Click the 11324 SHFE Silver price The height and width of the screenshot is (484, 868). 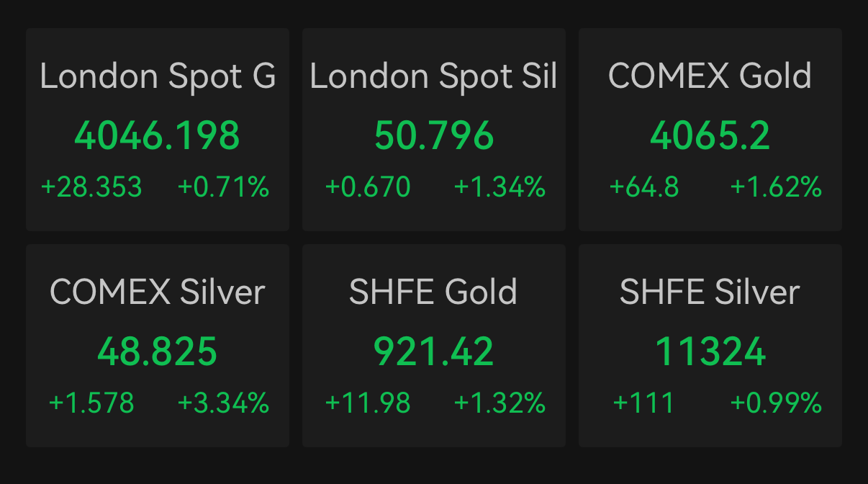coord(710,351)
